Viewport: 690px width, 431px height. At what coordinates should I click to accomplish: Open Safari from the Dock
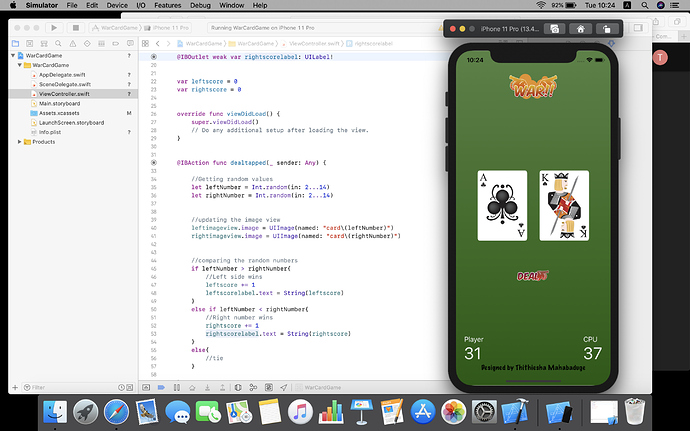116,410
